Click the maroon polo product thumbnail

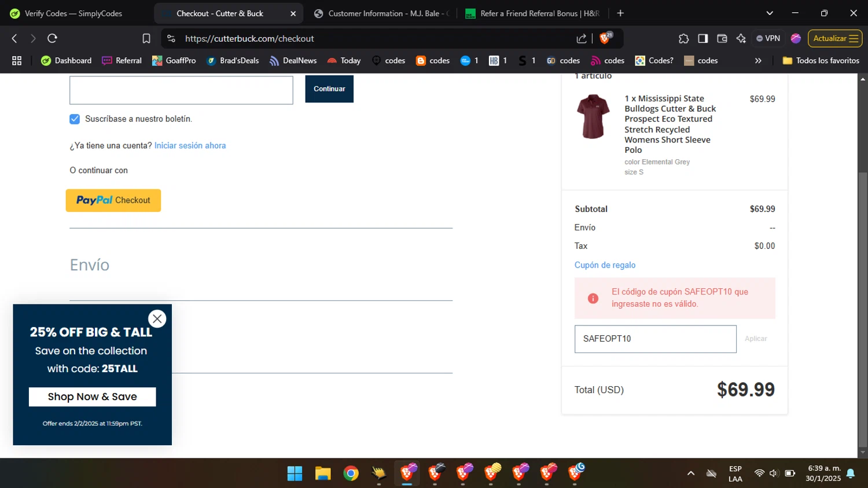(x=593, y=116)
